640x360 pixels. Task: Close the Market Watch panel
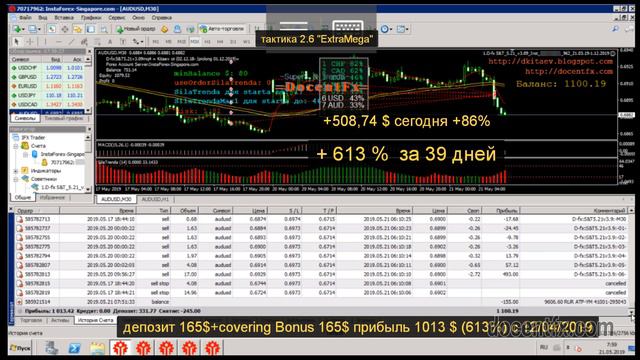click(x=89, y=51)
